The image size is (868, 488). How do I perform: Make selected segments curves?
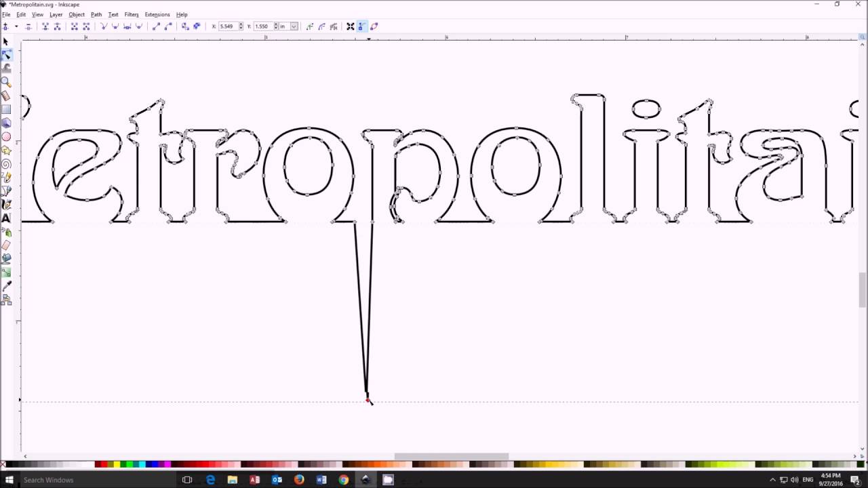(x=167, y=26)
